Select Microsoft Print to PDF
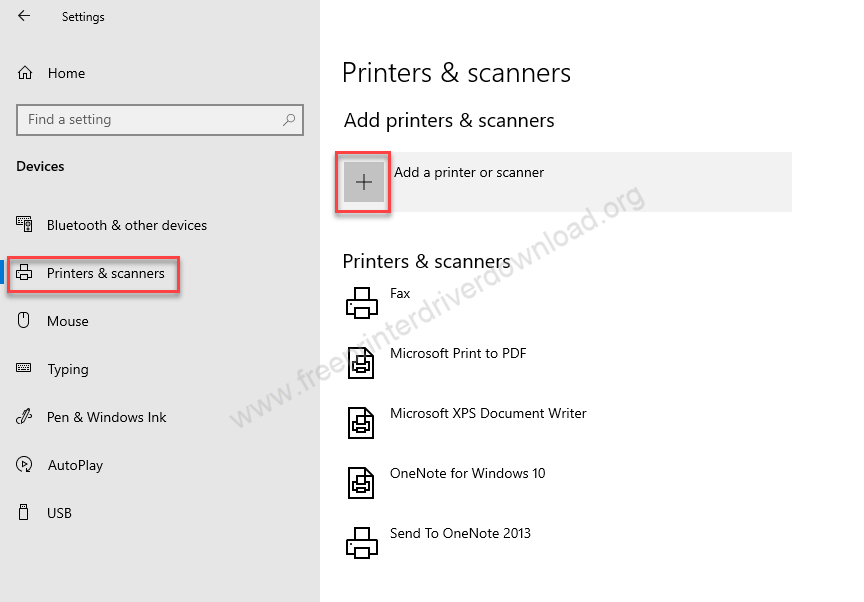Screen dimensions: 864x602 [458, 353]
